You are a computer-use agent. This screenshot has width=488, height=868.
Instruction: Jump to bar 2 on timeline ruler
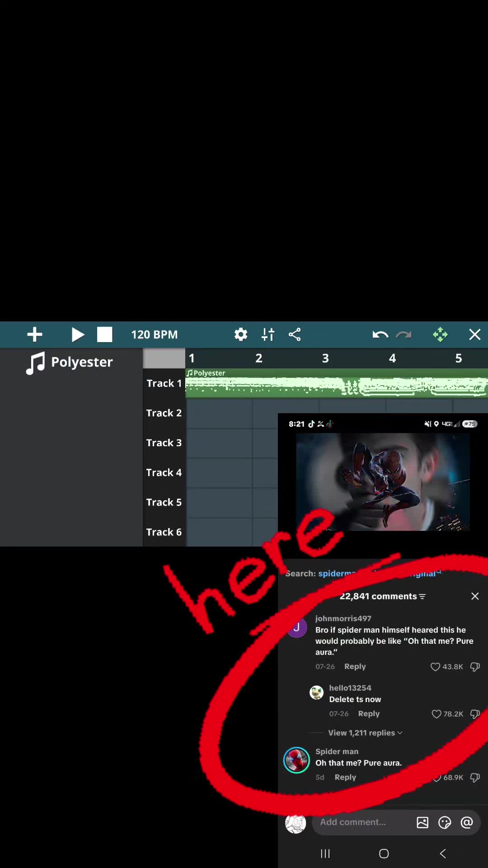tap(258, 359)
